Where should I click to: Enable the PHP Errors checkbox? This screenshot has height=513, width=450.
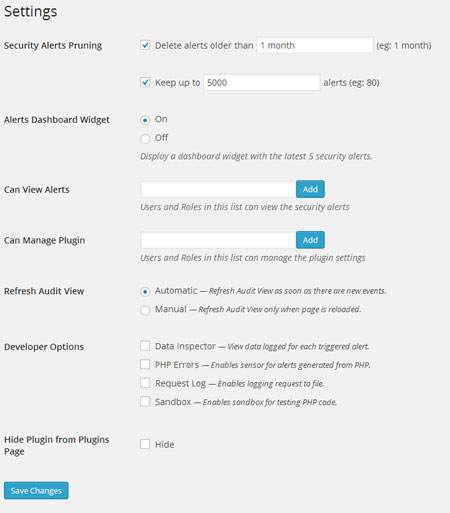145,364
